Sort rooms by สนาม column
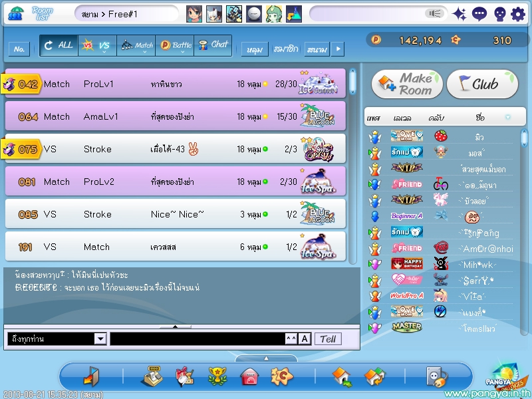This screenshot has width=532, height=399. pos(317,49)
